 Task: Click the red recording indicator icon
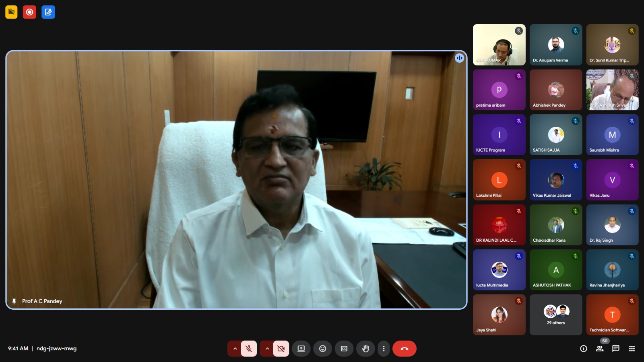pyautogui.click(x=29, y=12)
